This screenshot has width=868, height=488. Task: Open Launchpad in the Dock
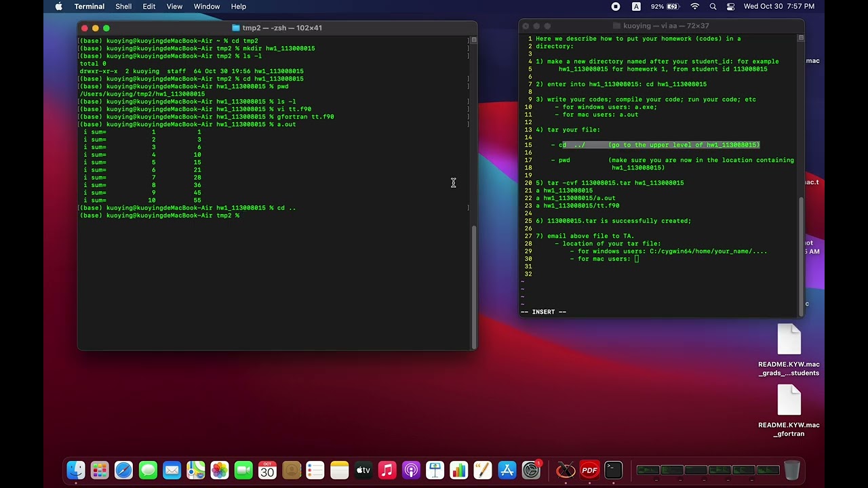pyautogui.click(x=100, y=470)
